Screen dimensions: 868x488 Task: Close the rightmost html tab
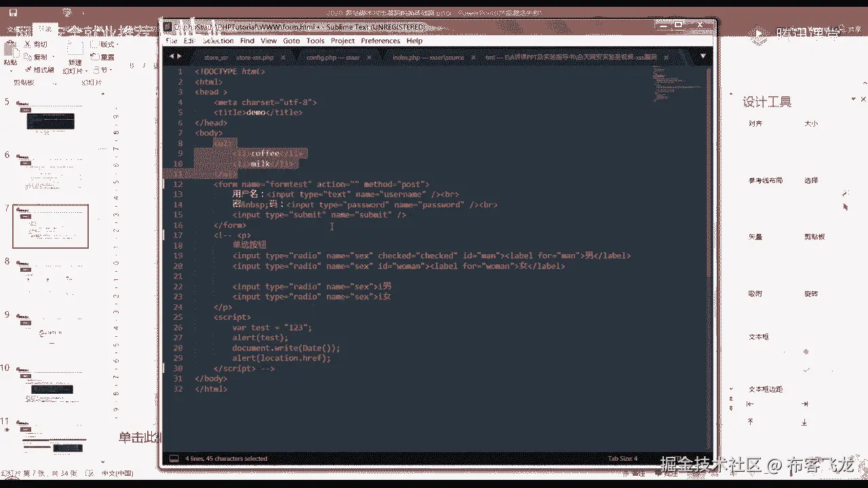coord(666,58)
